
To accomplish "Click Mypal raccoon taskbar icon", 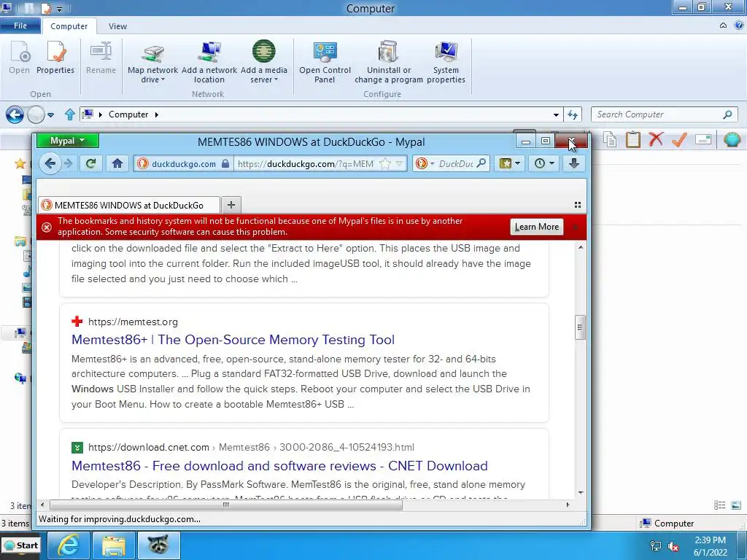I will point(158,545).
